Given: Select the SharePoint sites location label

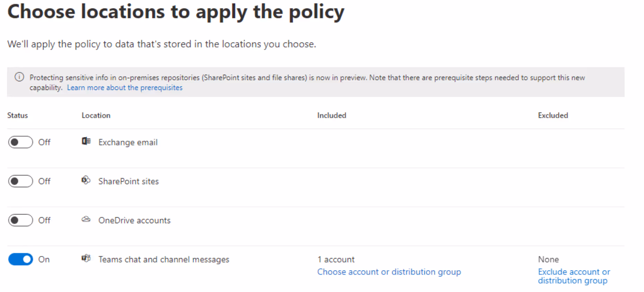Looking at the screenshot, I should coord(128,181).
